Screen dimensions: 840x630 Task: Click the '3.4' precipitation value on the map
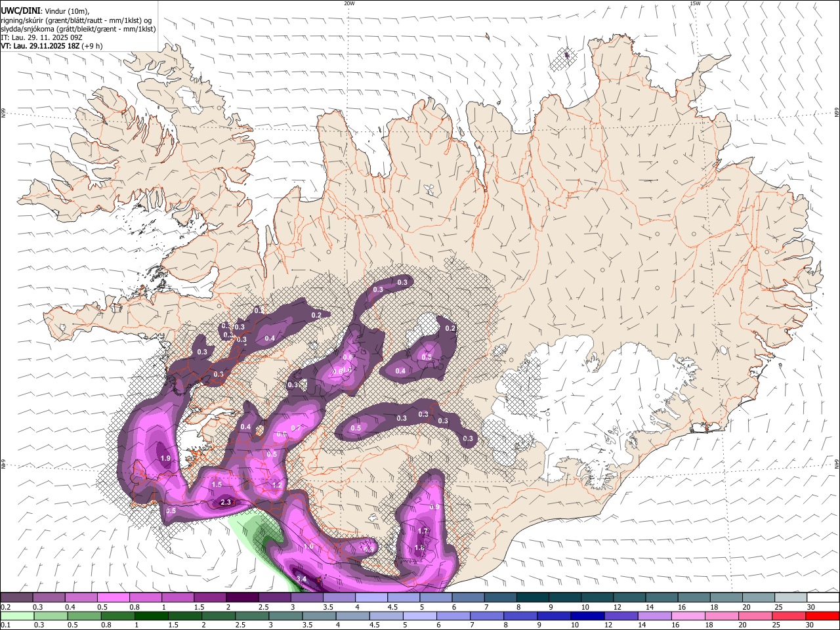point(302,579)
